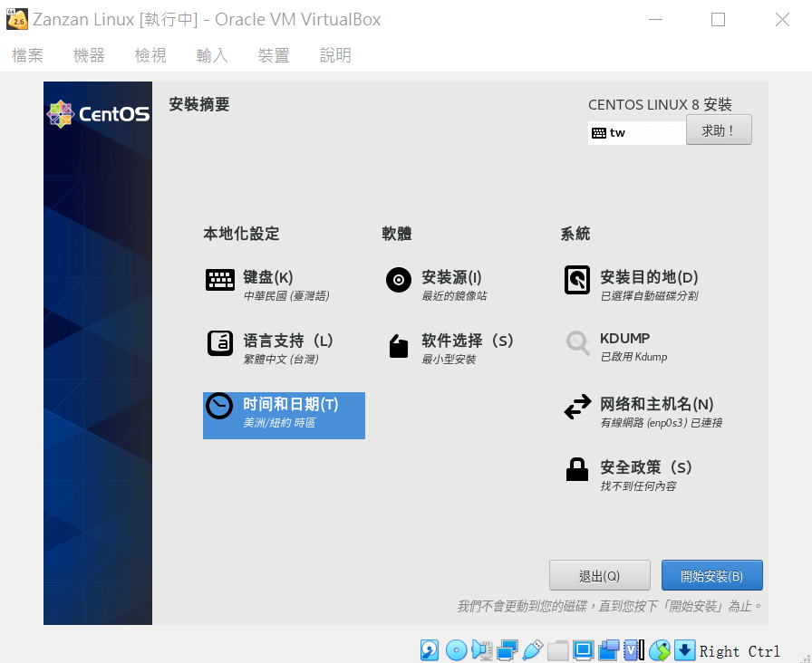Open the 檢視 menu
Screen dimensions: 812x663
150,55
